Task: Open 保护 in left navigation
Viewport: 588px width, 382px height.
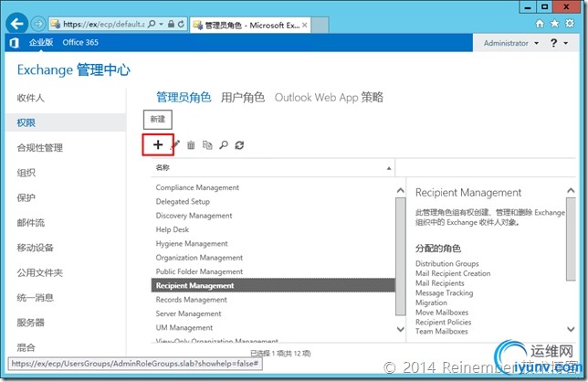Action: (x=26, y=197)
